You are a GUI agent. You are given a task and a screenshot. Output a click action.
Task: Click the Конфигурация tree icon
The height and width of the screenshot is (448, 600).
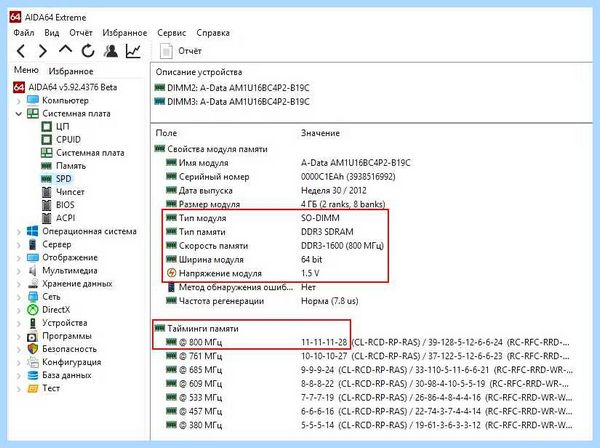tap(33, 362)
